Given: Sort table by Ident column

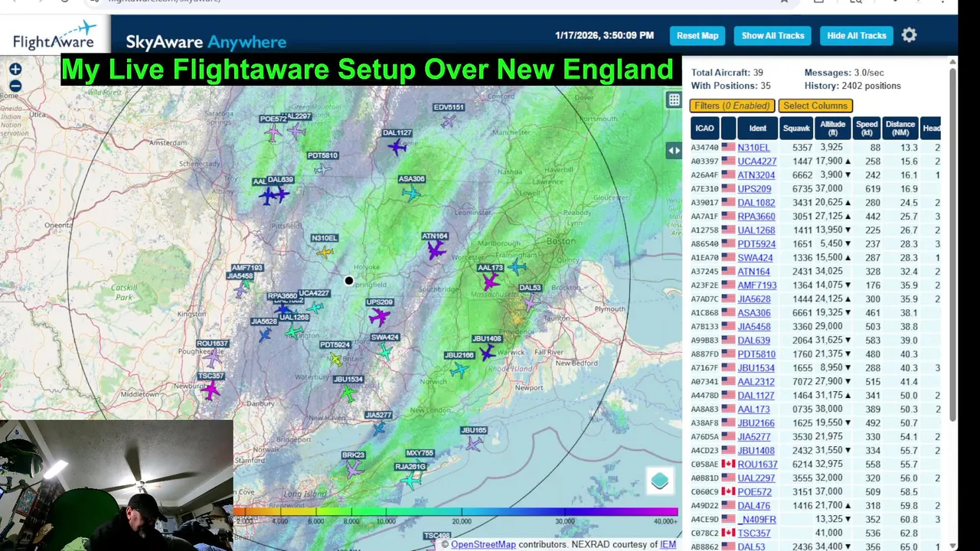Looking at the screenshot, I should click(757, 129).
